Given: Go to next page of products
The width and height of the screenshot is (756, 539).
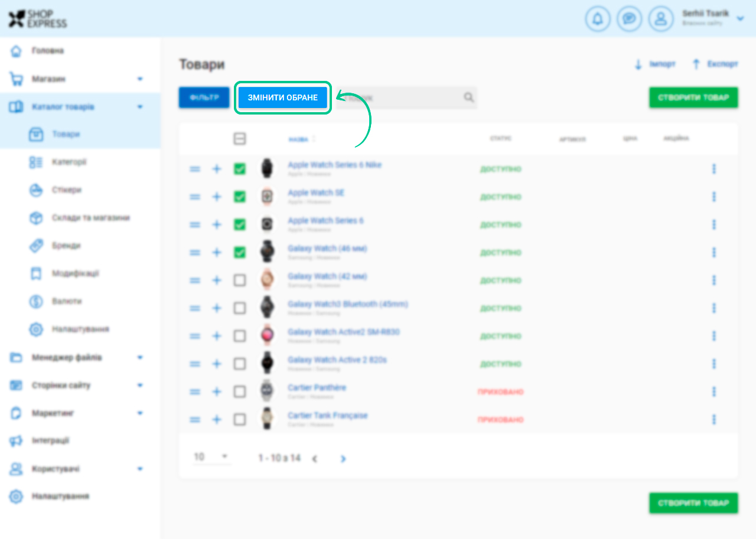Looking at the screenshot, I should [343, 459].
